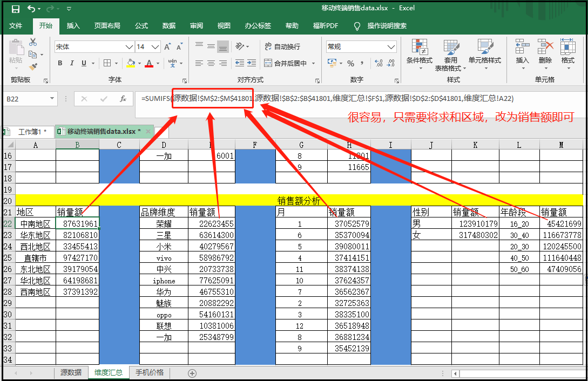Image resolution: width=588 pixels, height=381 pixels.
Task: Open the Font dialog launcher (字体)
Action: [185, 80]
